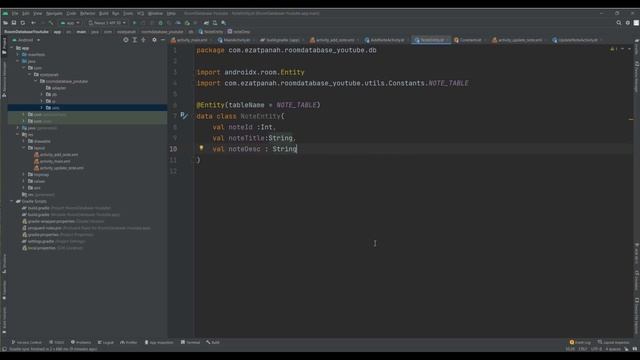Click the Sync/reload toolbar icon
640x360 pixels.
click(23, 23)
